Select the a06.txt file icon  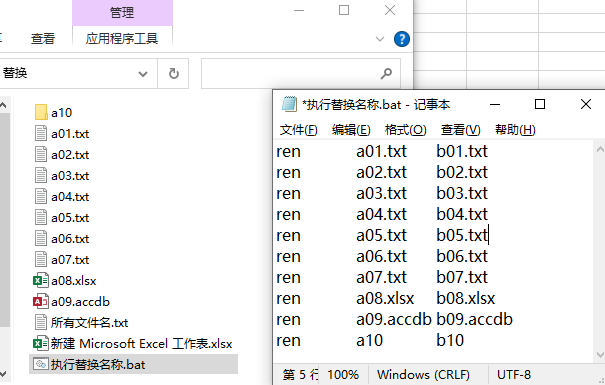(41, 238)
